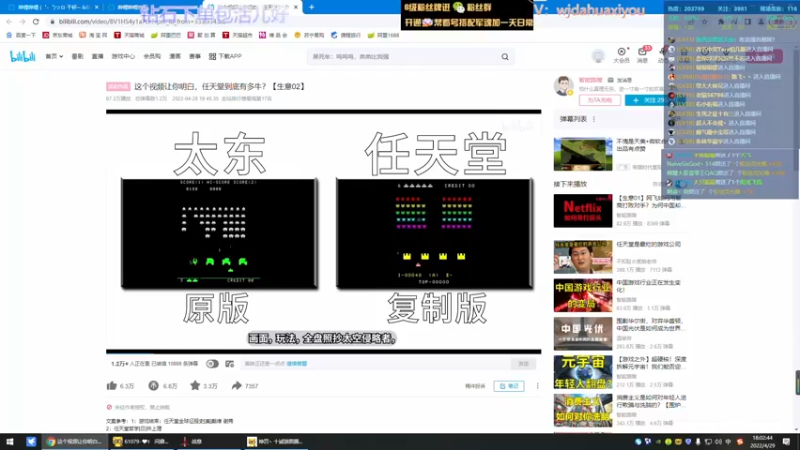Open the 大会员 icon in header

coord(621,55)
